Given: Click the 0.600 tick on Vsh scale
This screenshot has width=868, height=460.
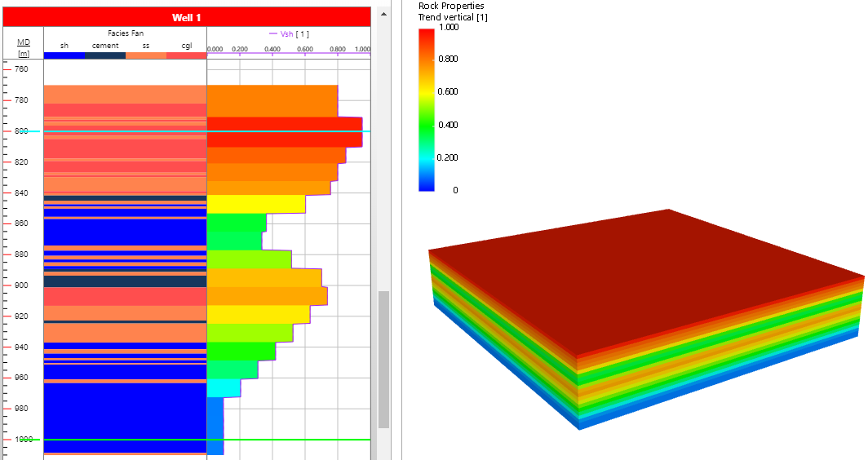Looking at the screenshot, I should point(305,49).
